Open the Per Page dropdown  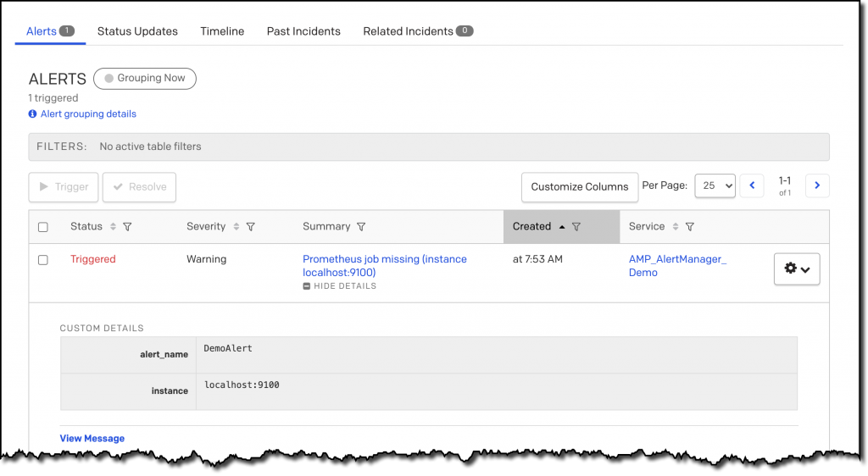click(x=715, y=185)
